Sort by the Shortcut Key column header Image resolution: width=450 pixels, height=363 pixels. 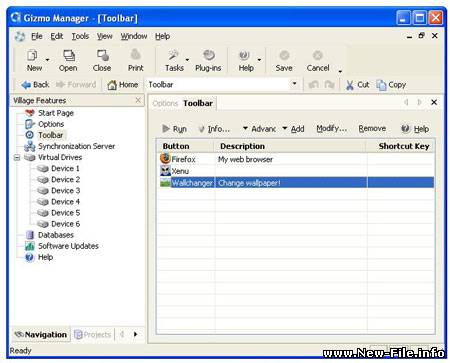[x=400, y=146]
